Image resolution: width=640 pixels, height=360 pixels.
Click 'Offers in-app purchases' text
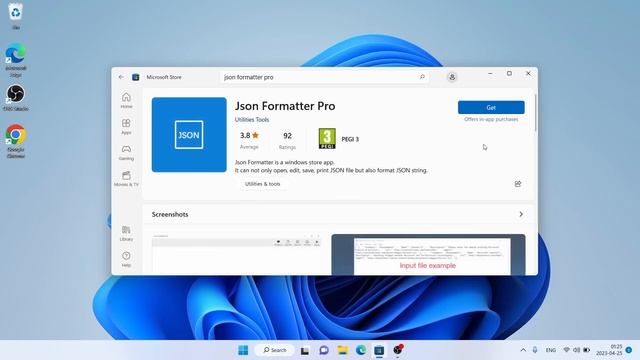tap(491, 119)
